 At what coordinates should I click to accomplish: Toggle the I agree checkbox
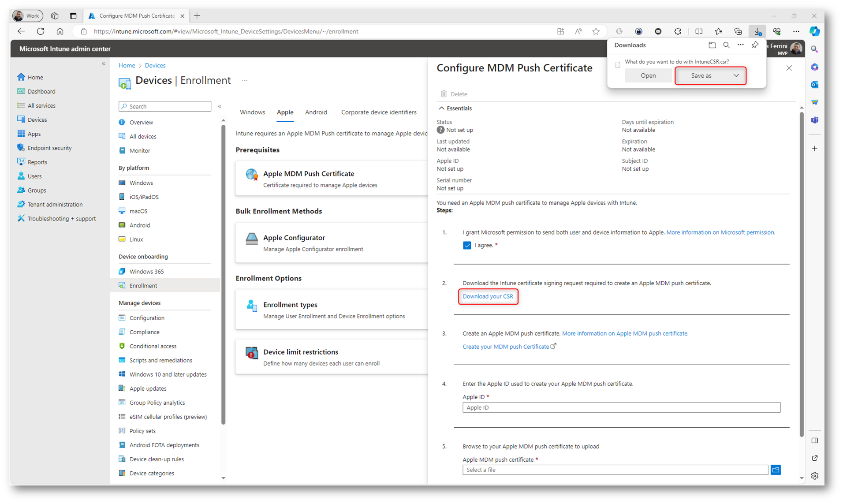pos(467,245)
